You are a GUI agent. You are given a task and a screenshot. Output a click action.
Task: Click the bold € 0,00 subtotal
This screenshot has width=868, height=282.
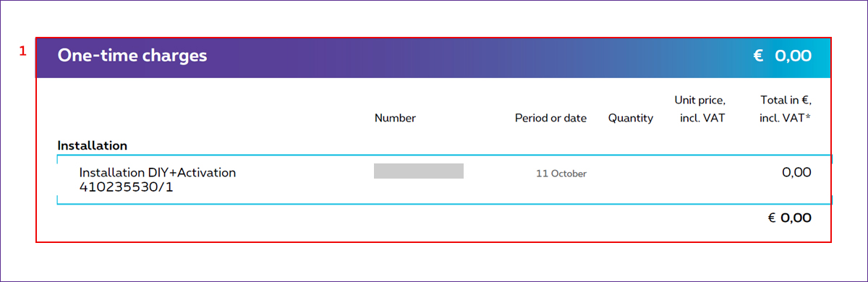[789, 218]
